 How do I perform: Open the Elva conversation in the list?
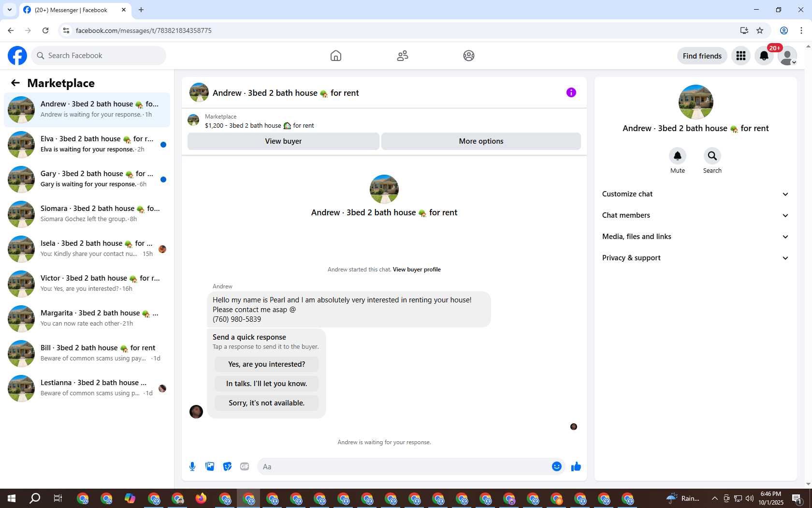click(x=87, y=145)
